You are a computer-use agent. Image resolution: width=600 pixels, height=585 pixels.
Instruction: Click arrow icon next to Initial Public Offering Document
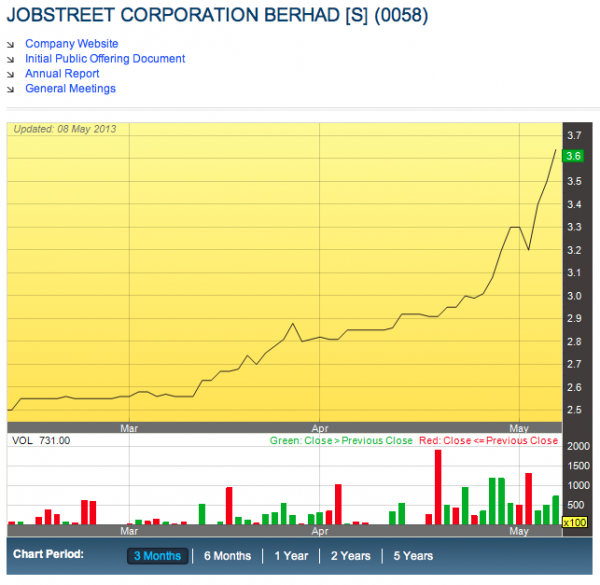pos(11,59)
